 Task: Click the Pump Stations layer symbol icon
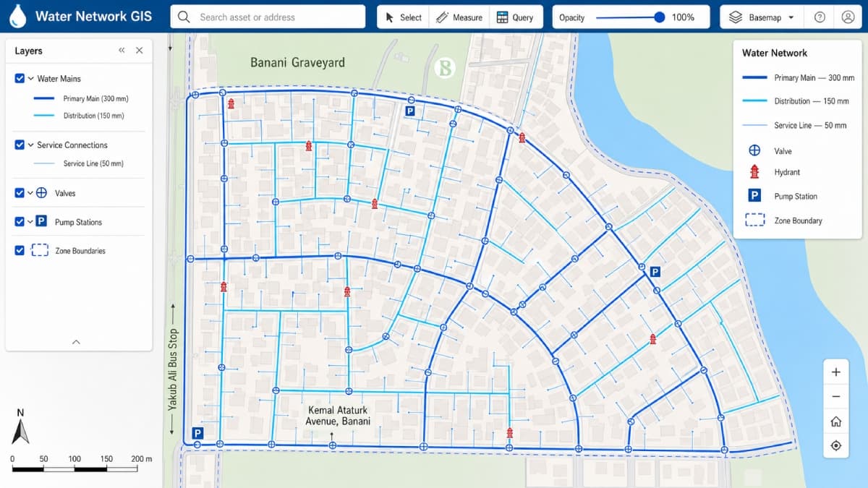point(42,222)
